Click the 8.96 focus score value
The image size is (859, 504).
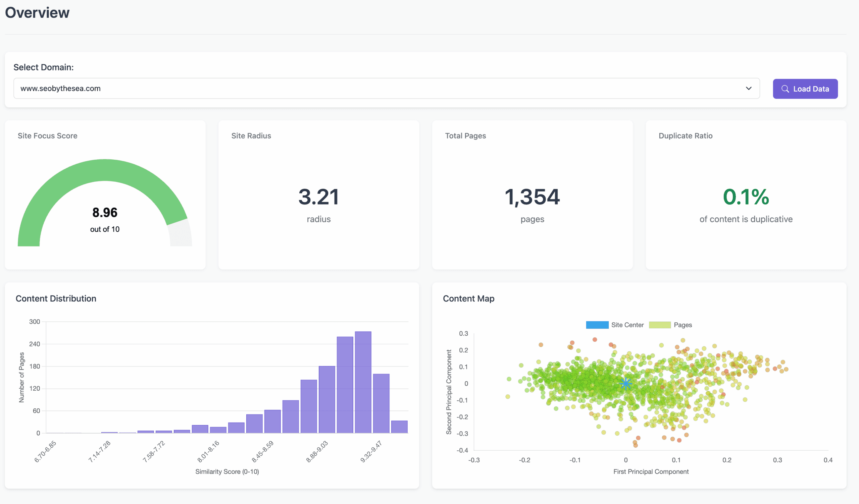click(105, 213)
